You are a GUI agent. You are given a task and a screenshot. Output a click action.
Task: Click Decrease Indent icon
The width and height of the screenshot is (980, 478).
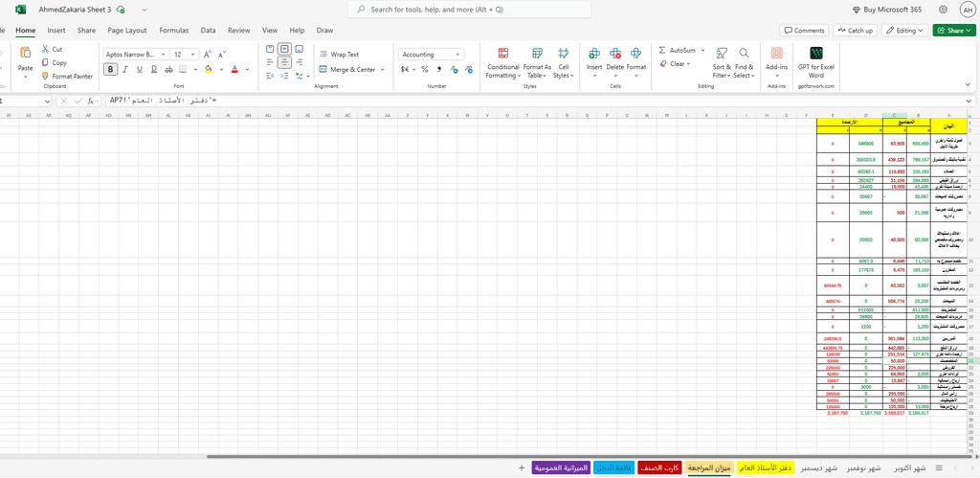[270, 76]
